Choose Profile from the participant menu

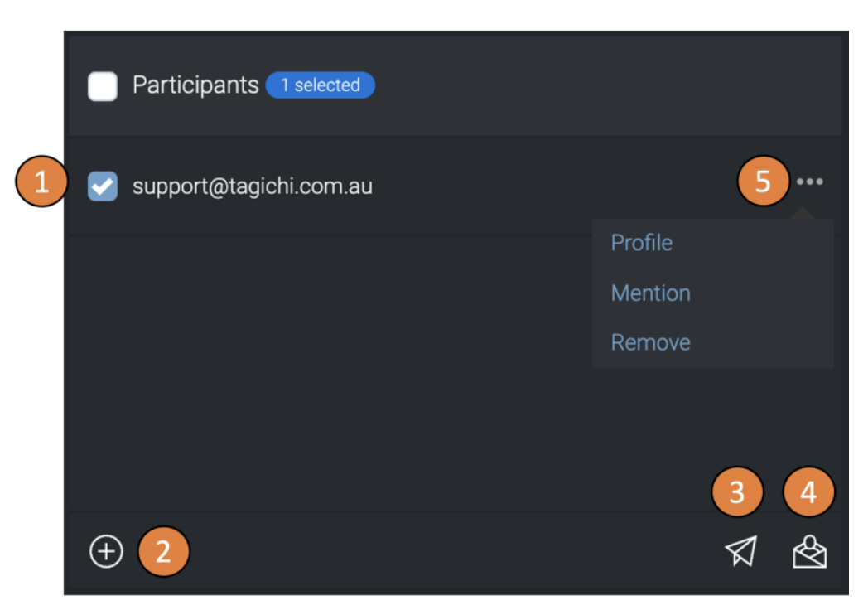tap(642, 243)
